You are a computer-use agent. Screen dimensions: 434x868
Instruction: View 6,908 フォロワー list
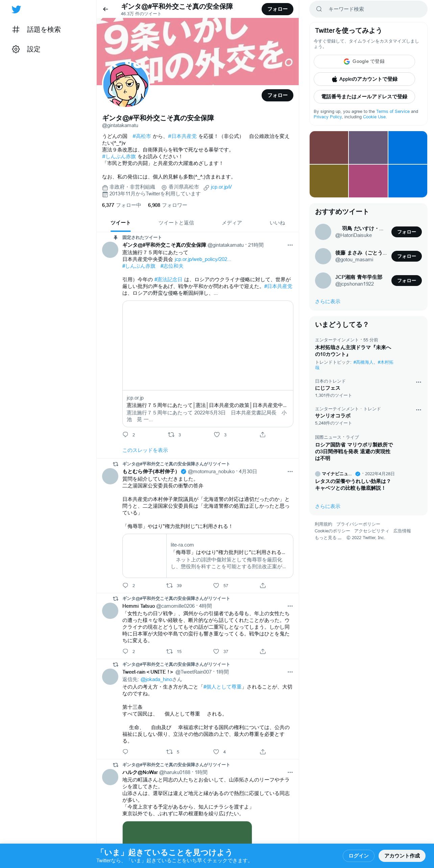[x=167, y=205]
